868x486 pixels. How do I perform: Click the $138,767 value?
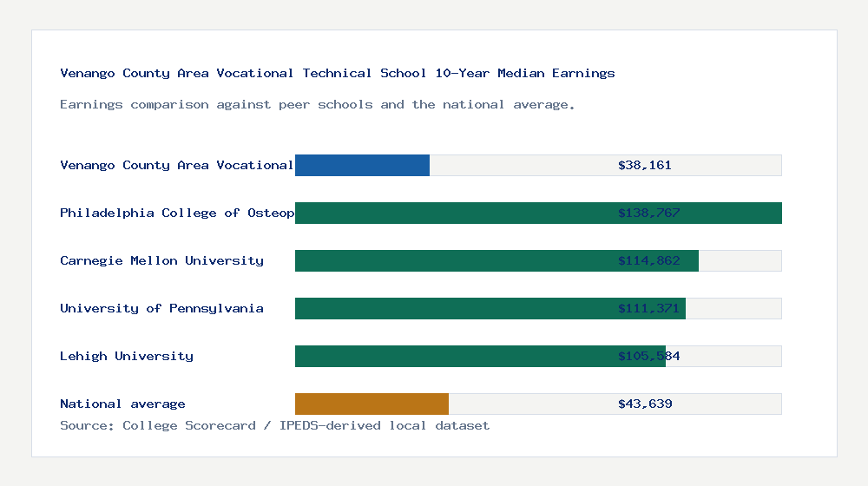[648, 213]
